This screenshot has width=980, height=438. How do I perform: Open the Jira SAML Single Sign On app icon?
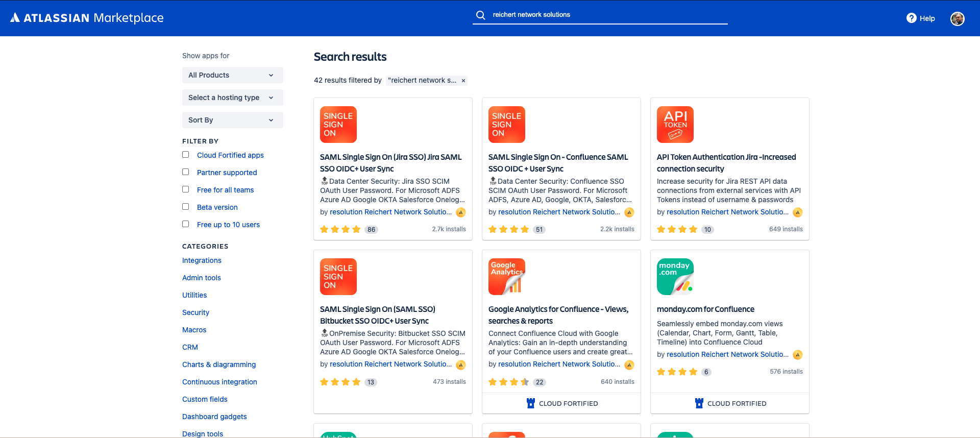(338, 125)
